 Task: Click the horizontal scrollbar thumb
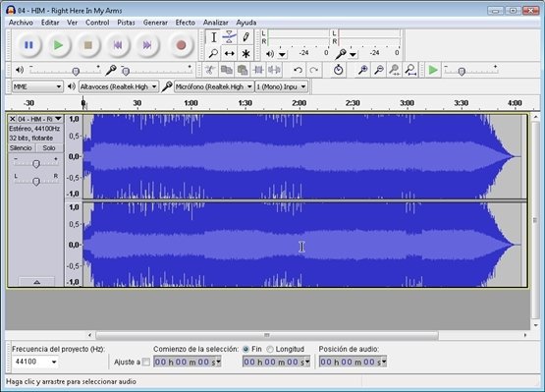[267, 335]
